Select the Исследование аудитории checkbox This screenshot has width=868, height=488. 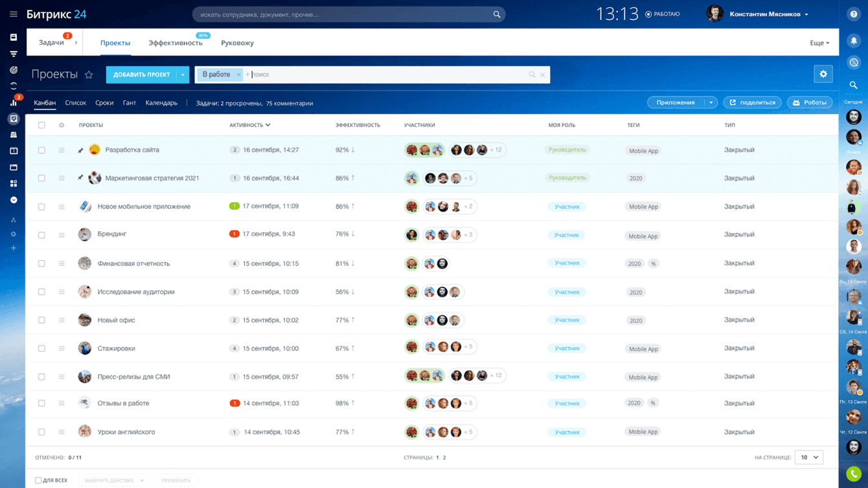point(41,292)
